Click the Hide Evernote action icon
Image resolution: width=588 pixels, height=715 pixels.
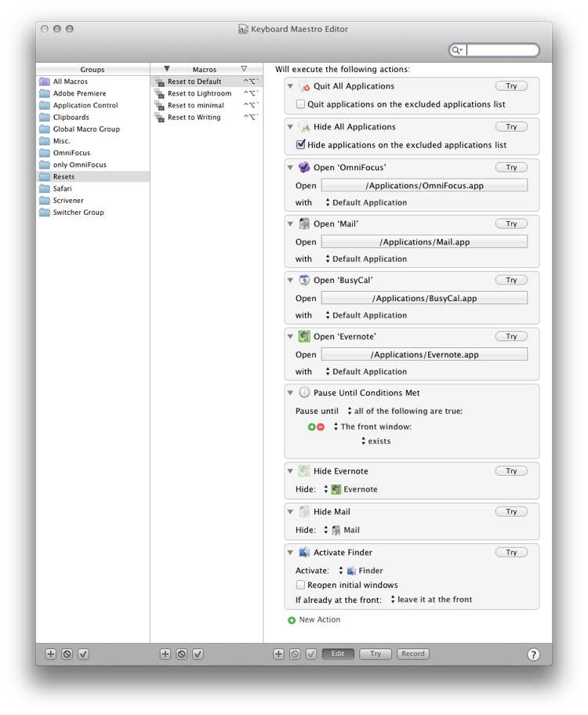pos(304,470)
